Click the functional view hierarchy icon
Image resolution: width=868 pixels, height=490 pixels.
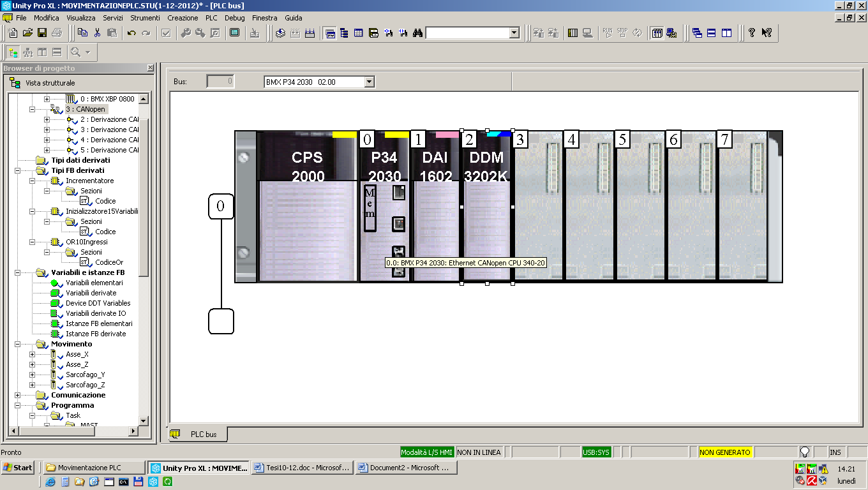tap(28, 52)
